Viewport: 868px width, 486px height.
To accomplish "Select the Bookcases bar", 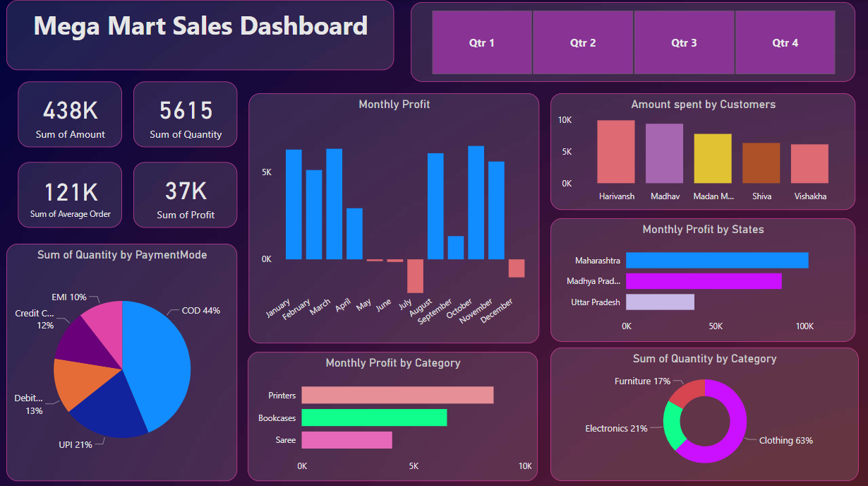I will tap(374, 417).
